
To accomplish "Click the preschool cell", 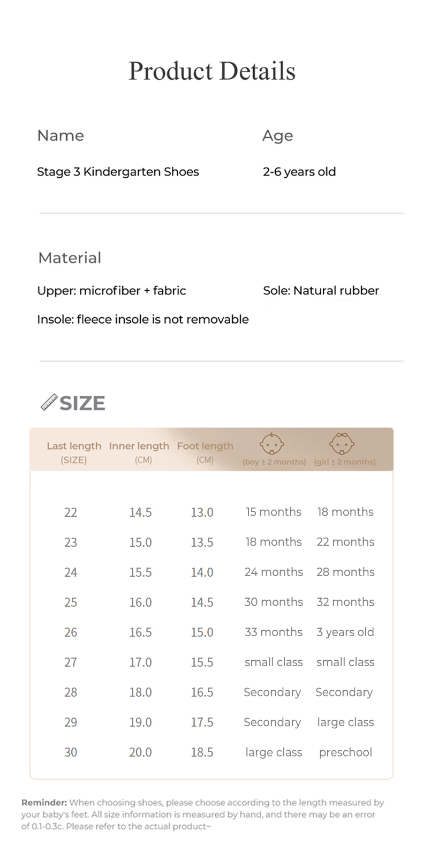I will click(x=345, y=752).
